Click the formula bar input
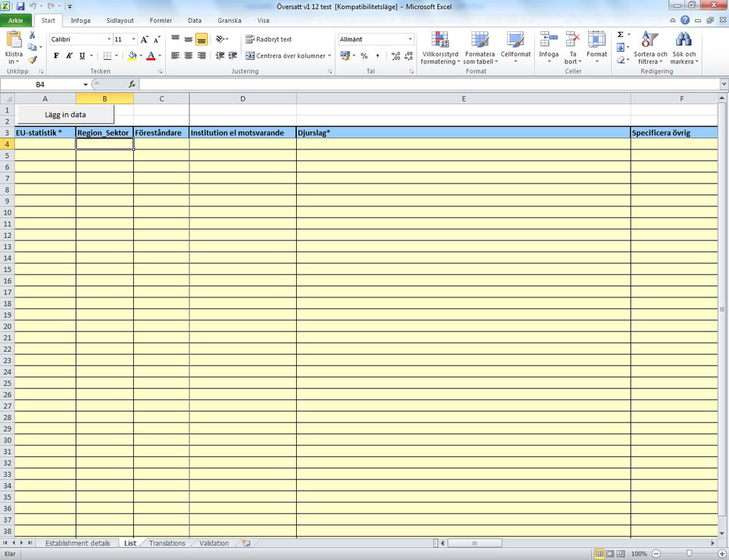The image size is (729, 560). click(x=429, y=85)
